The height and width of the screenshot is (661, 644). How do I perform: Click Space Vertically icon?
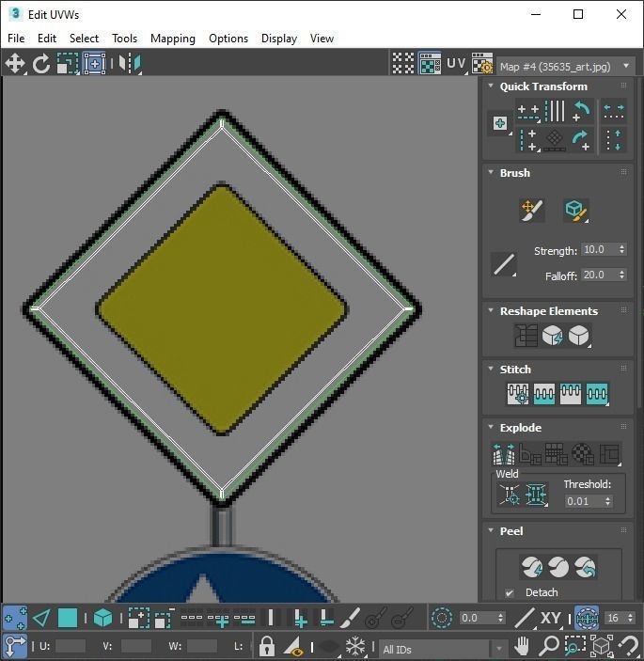point(614,140)
